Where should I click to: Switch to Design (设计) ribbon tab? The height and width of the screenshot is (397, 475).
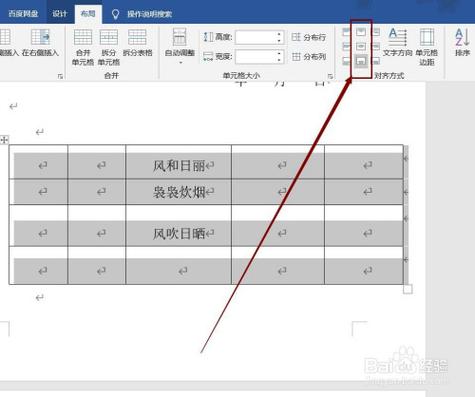[59, 14]
